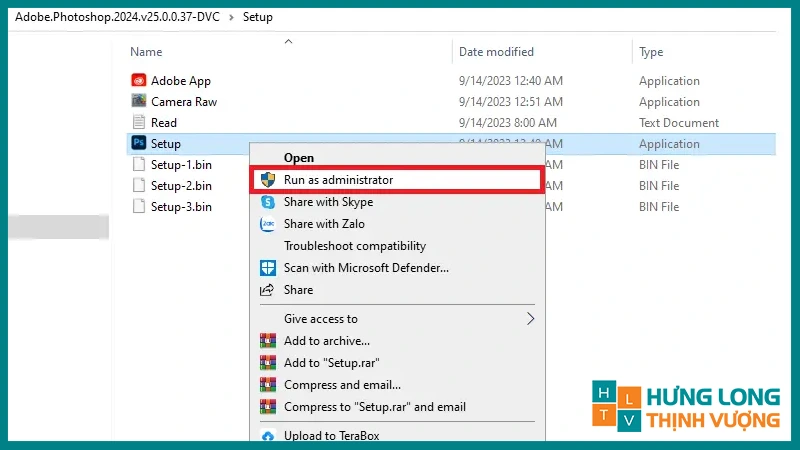Click WinRAR icon next to Add to archive
Screen dimensions: 800x450
click(268, 340)
